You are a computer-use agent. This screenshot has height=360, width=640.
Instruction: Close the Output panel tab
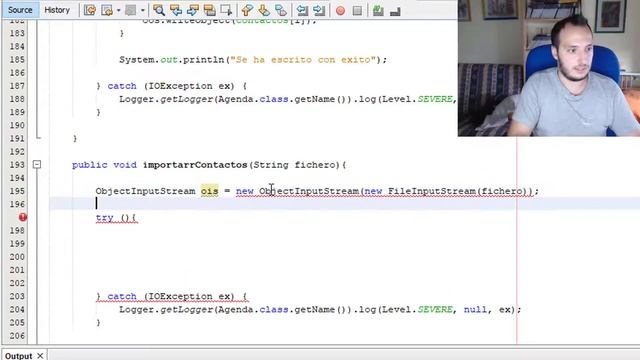[x=40, y=356]
